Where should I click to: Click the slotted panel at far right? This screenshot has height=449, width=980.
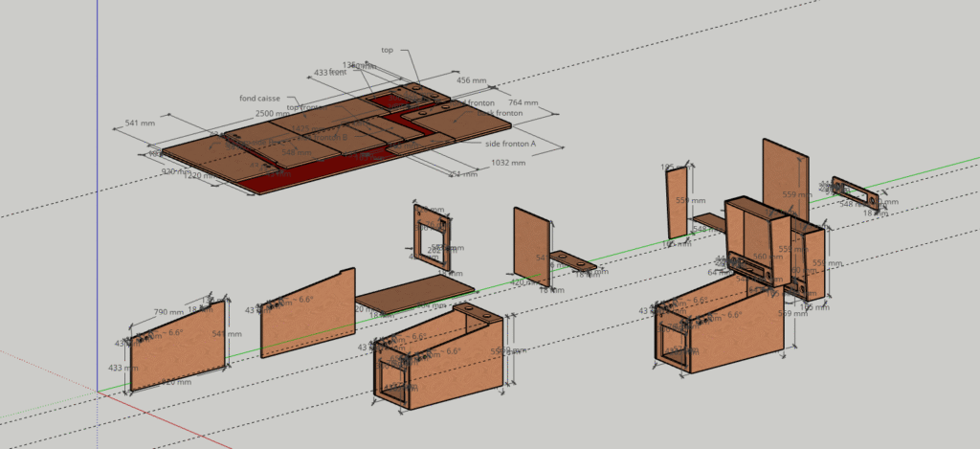click(854, 192)
